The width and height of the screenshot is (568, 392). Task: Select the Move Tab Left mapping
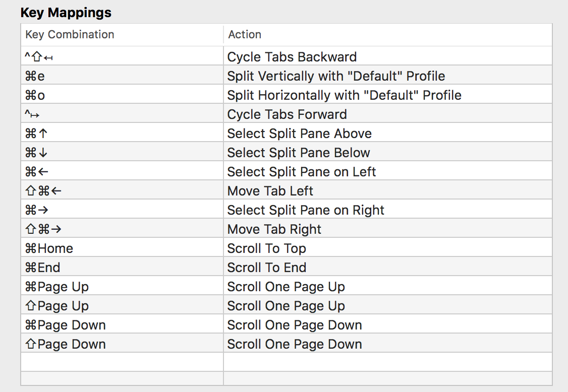270,191
